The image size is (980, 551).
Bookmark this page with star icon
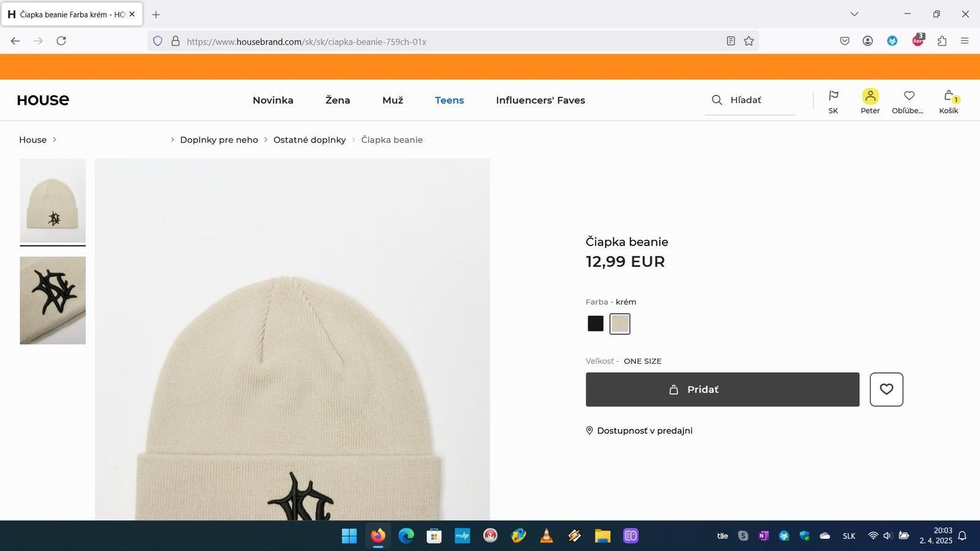pos(748,41)
